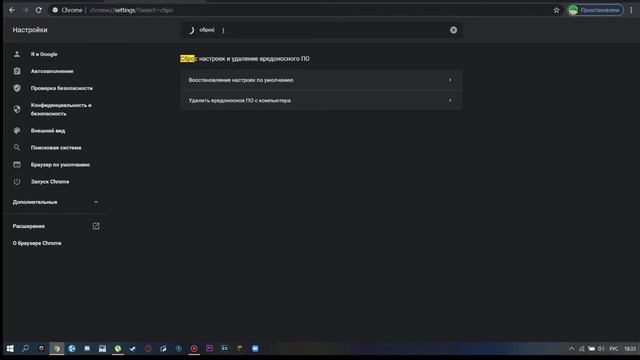Open Восстановление настроек по умолчанию
This screenshot has width=640, height=360.
tap(321, 80)
